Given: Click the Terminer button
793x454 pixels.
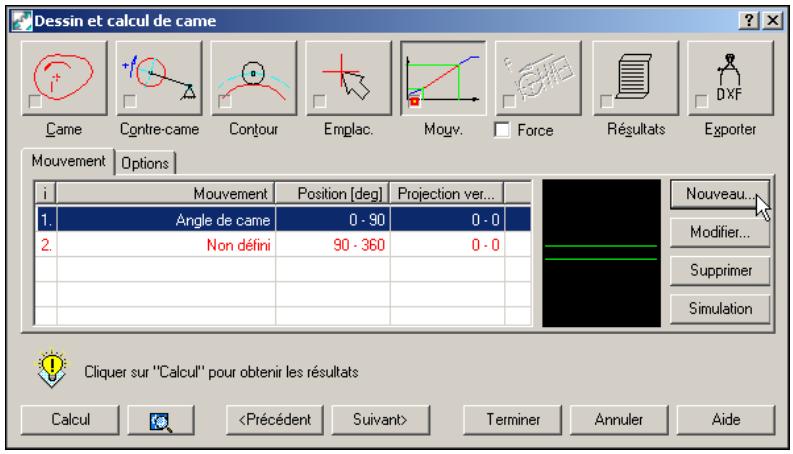Looking at the screenshot, I should coord(513,420).
